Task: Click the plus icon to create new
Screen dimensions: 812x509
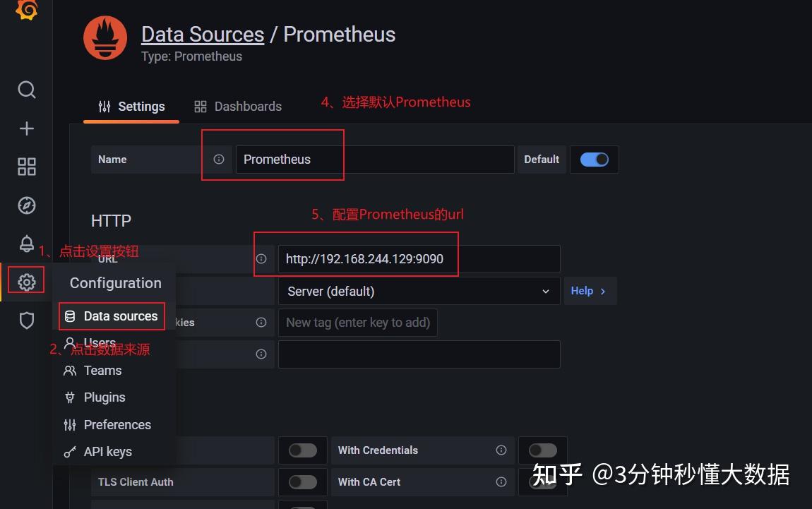Action: pyautogui.click(x=26, y=128)
